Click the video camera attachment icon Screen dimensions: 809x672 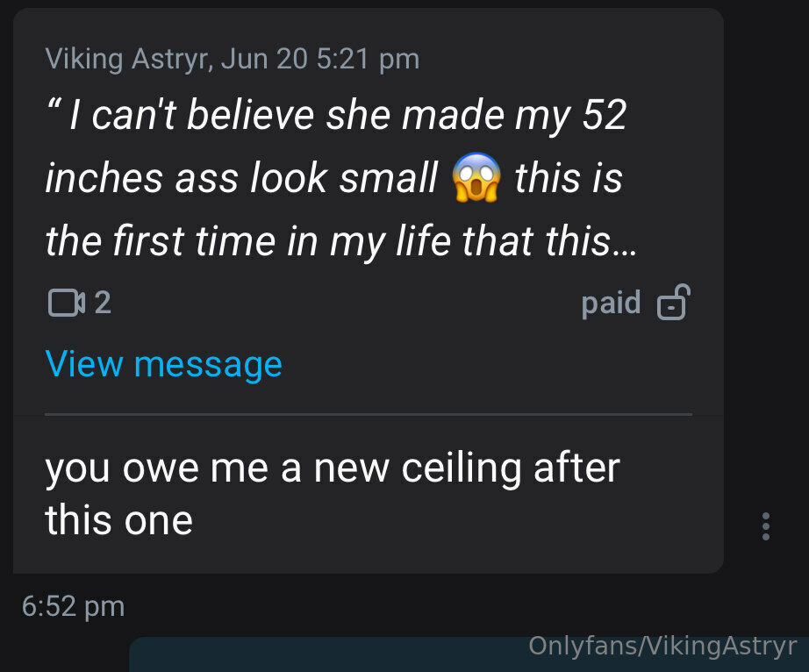[66, 303]
